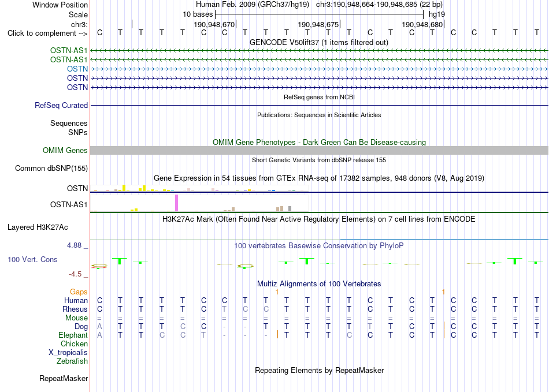Click the 'chr3:' ruler label
This screenshot has width=549, height=392.
click(80, 24)
